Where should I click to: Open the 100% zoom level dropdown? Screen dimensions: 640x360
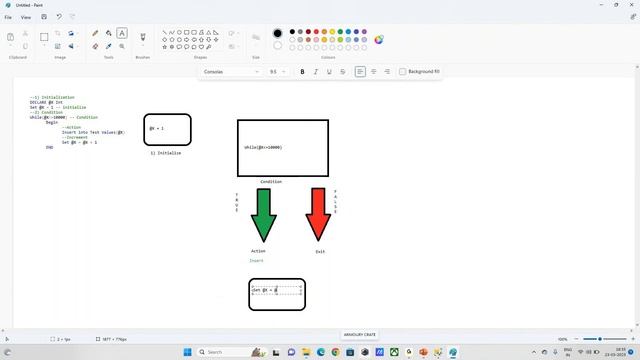pyautogui.click(x=562, y=339)
